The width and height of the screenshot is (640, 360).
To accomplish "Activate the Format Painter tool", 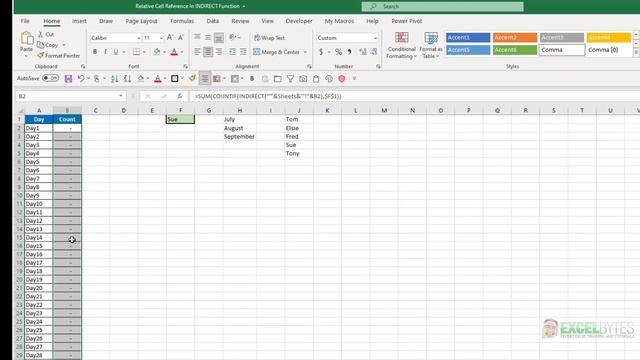I will coord(58,56).
